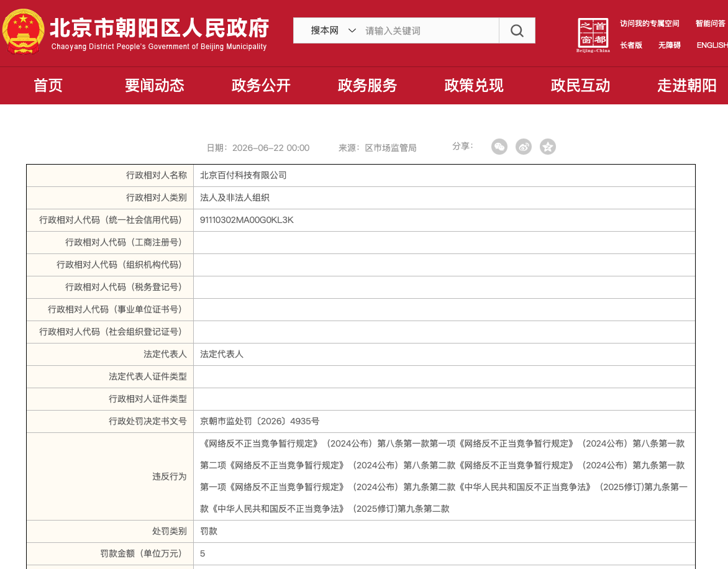The image size is (728, 569).
Task: Click 智能问答 link
Action: [x=711, y=23]
